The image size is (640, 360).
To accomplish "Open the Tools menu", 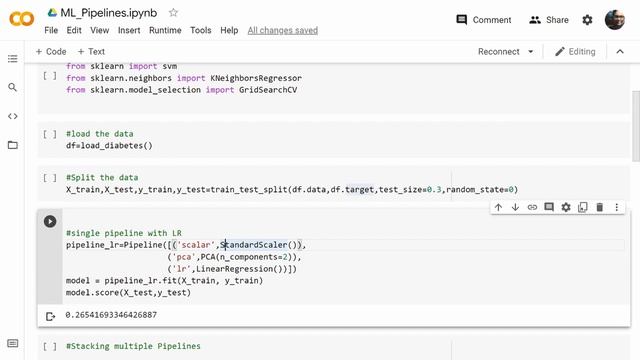I will tap(200, 30).
